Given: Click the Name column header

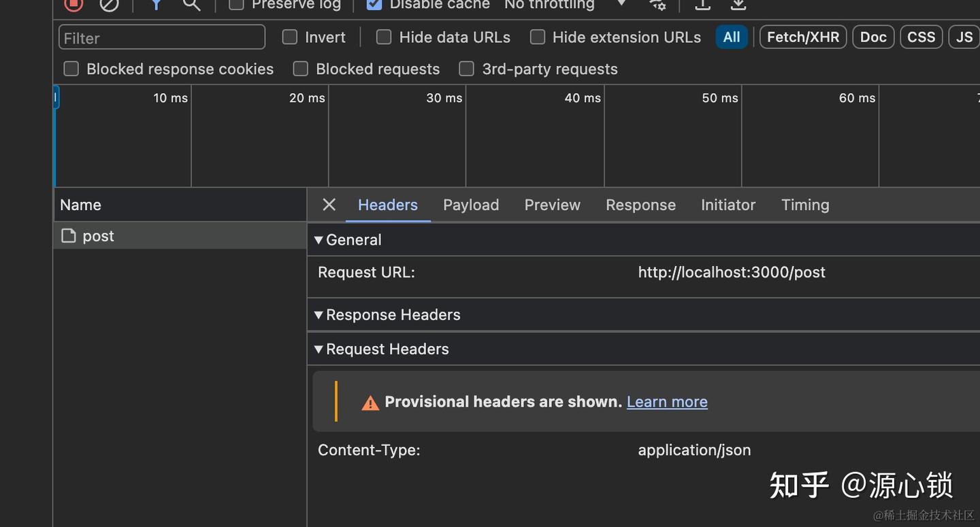Looking at the screenshot, I should tap(180, 205).
